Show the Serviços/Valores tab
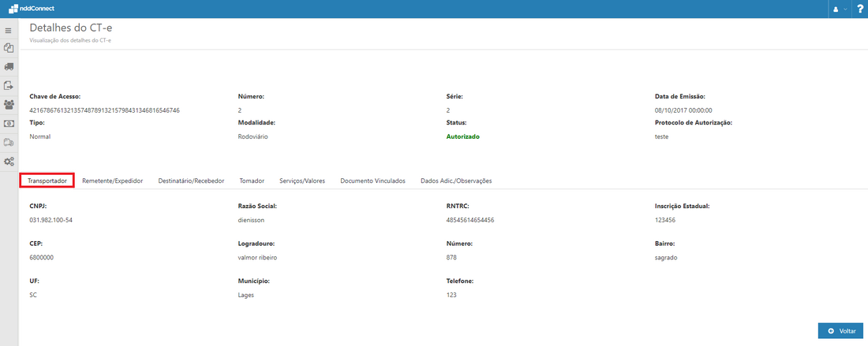Screen dimensions: 868x346 pos(302,180)
